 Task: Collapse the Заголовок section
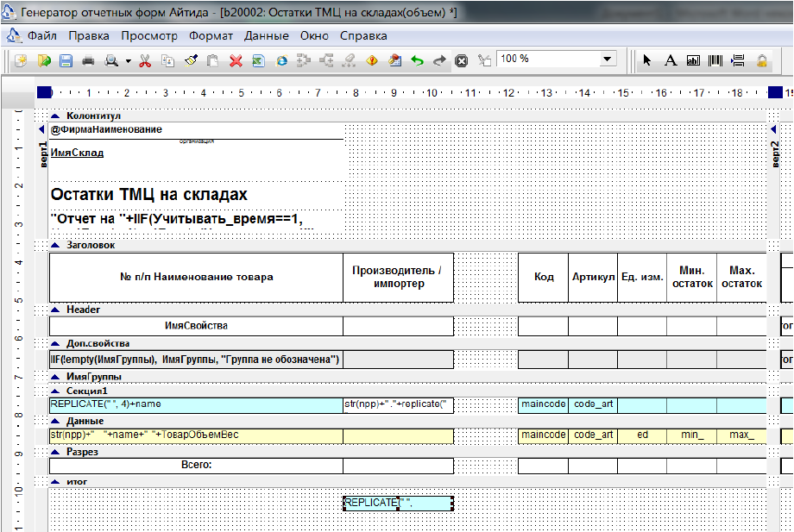coord(55,245)
